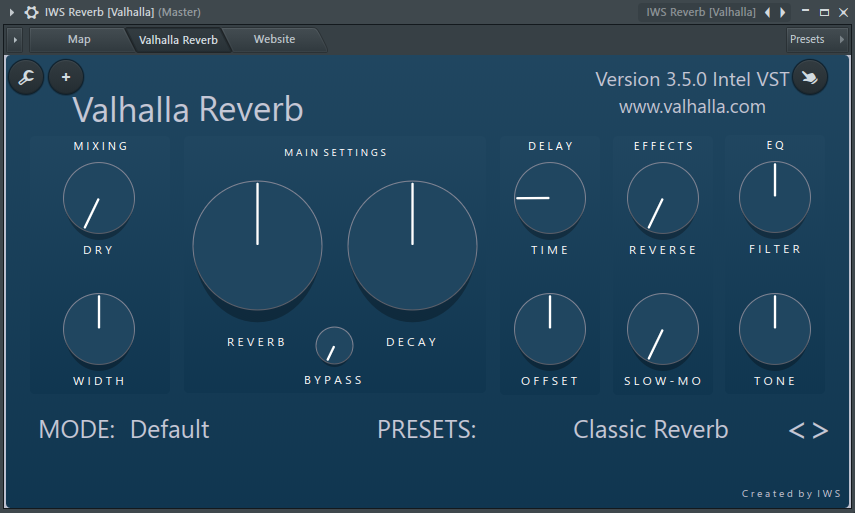Click previous preset '<' arrow

coord(797,431)
